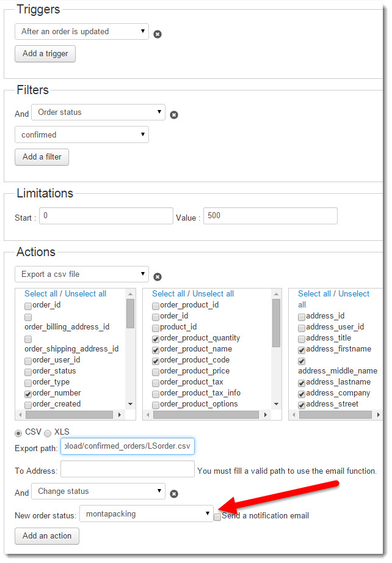Screen dimensions: 392x563
Task: Uncheck the order_number field
Action: pyautogui.click(x=28, y=394)
